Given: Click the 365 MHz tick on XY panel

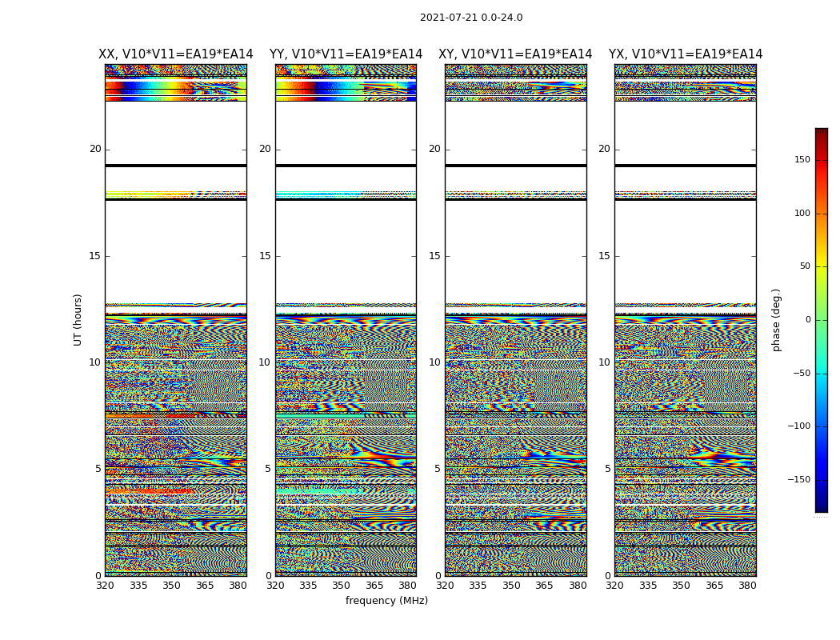Looking at the screenshot, I should [x=544, y=586].
